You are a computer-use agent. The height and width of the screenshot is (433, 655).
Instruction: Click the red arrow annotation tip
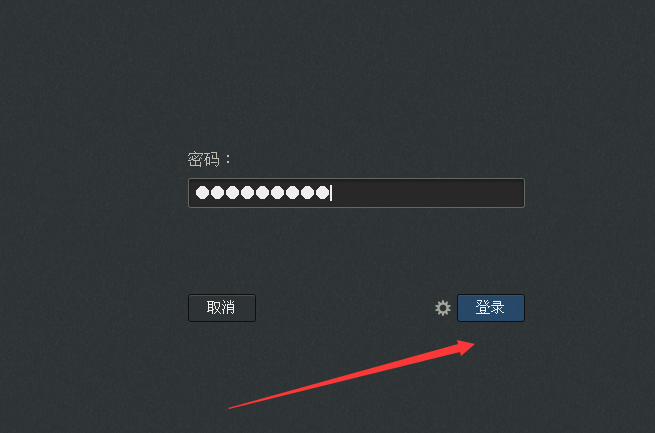click(x=471, y=344)
